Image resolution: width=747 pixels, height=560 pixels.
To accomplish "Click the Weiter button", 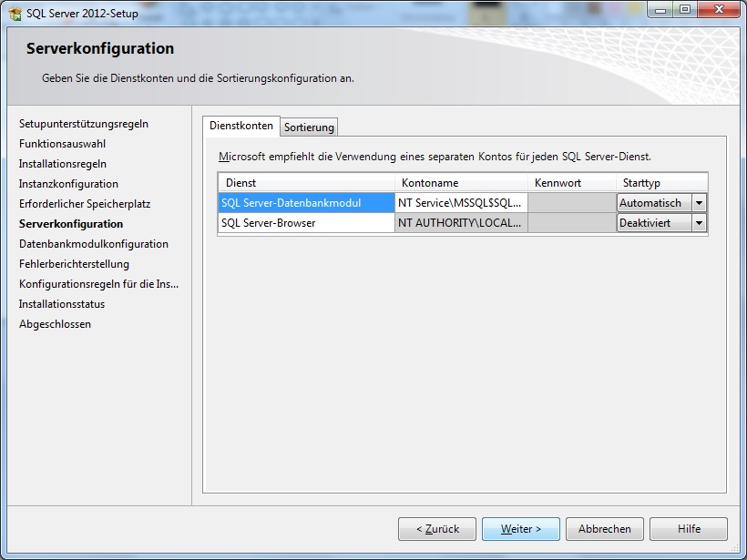I will [521, 528].
